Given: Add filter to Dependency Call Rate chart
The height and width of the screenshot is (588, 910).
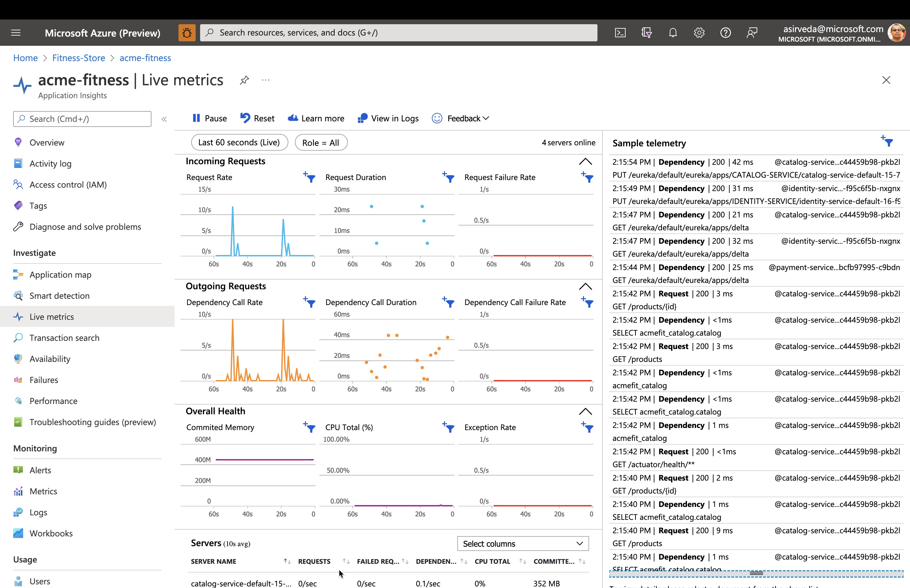Looking at the screenshot, I should [309, 302].
